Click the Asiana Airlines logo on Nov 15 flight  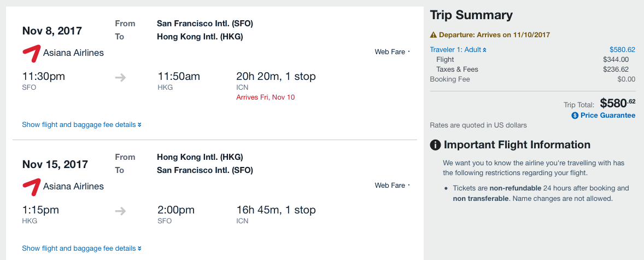pos(32,186)
